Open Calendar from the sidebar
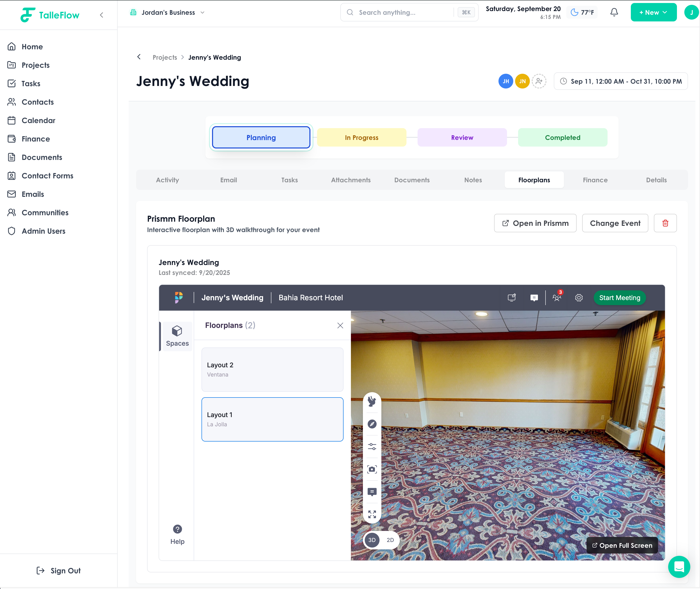 point(39,121)
